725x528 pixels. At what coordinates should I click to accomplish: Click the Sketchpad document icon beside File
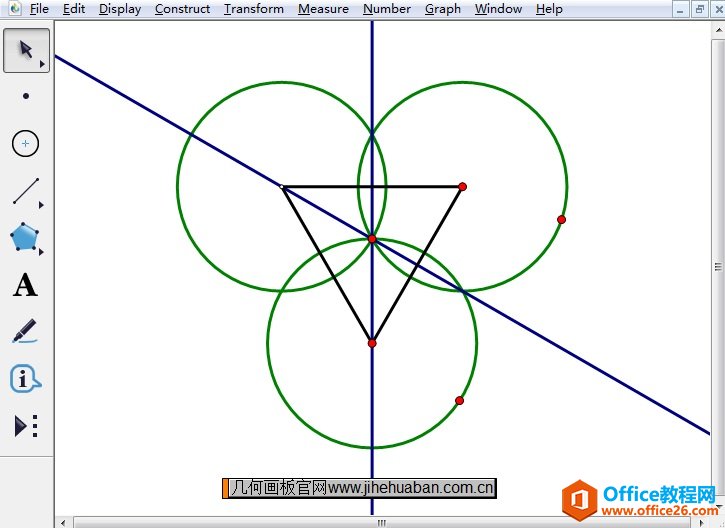click(15, 8)
